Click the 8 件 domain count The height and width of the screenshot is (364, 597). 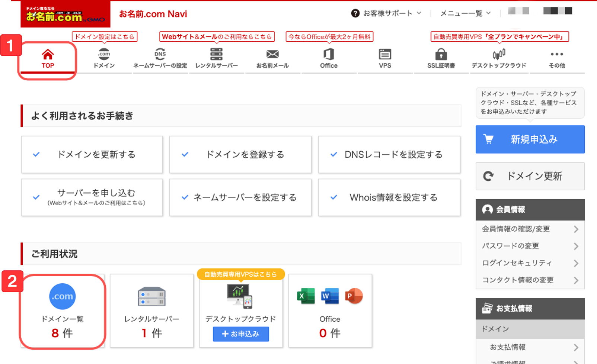coord(62,333)
